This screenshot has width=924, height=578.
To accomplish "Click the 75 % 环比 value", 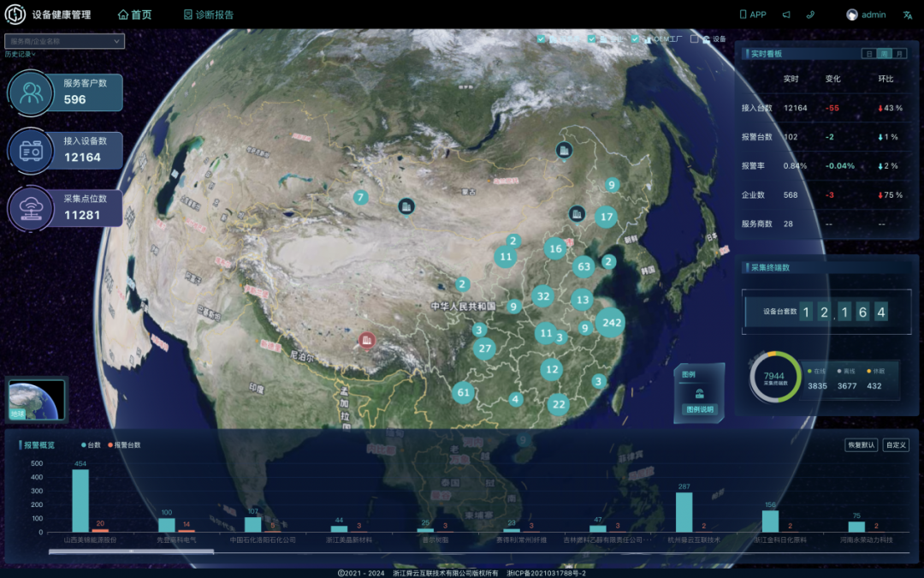I will point(891,194).
